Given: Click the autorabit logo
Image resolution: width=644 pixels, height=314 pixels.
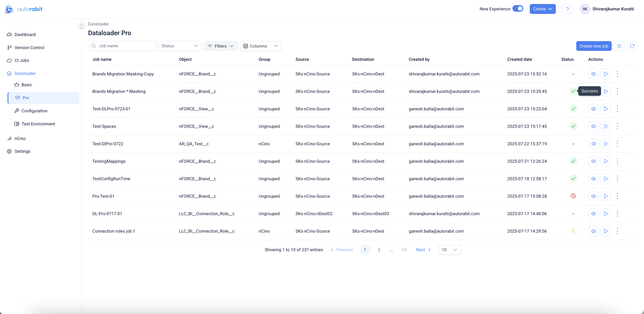Looking at the screenshot, I should pos(23,9).
